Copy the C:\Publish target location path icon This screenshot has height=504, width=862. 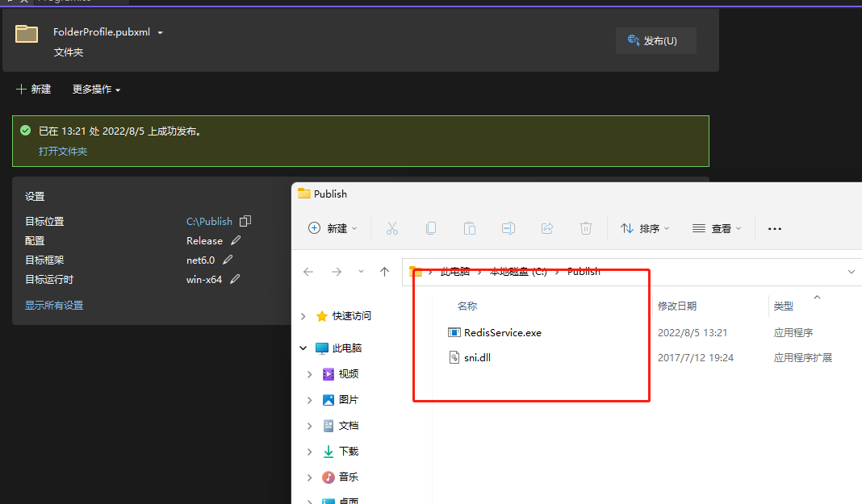[245, 220]
